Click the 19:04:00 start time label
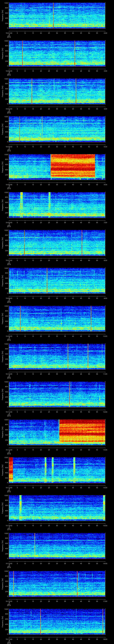 tap(9, 147)
